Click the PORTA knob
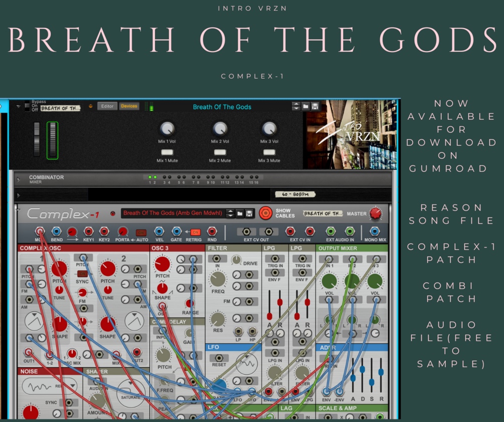 122,231
